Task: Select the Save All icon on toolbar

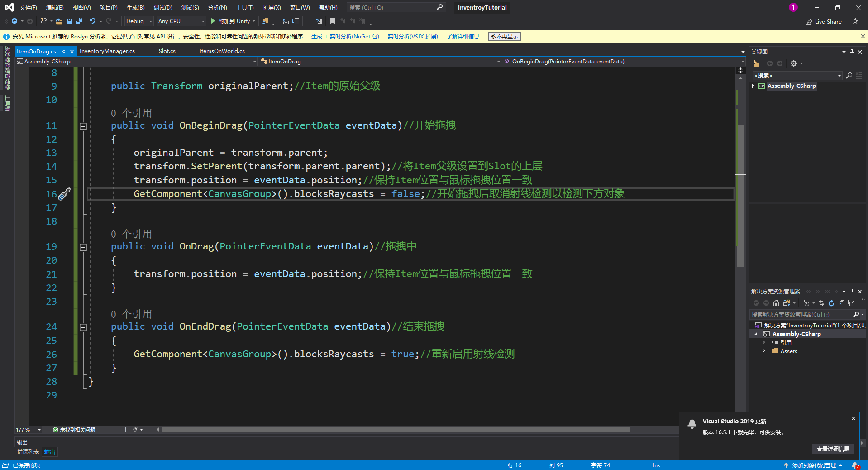Action: pyautogui.click(x=79, y=21)
